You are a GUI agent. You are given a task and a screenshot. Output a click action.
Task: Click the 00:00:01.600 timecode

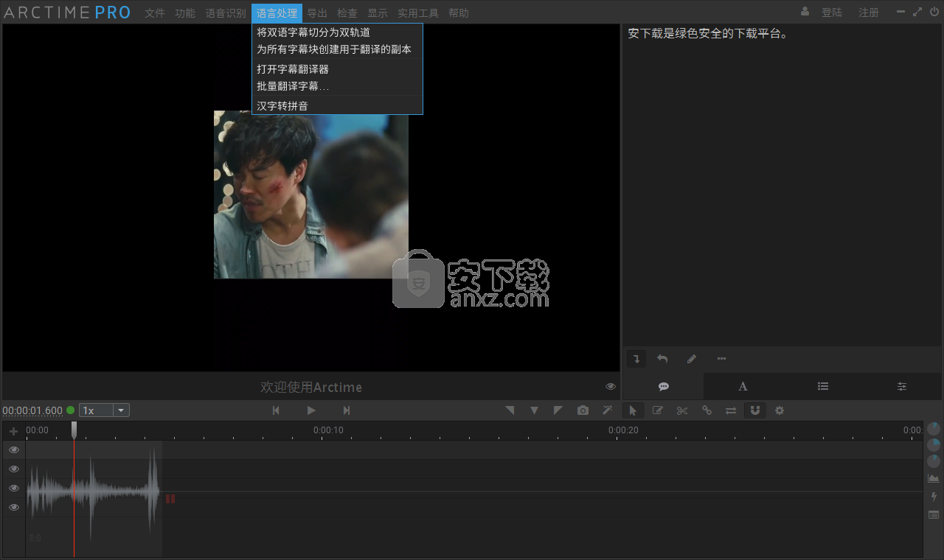tap(32, 411)
